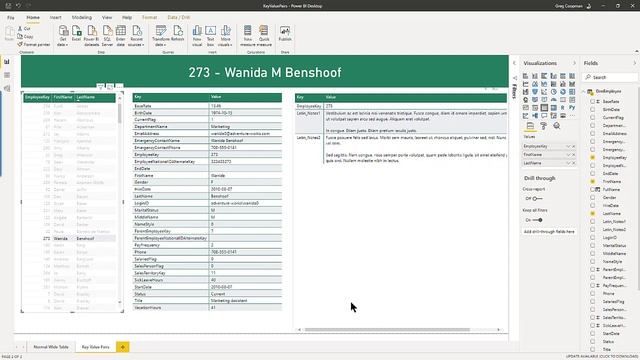
Task: Open the Transform data dropdown
Action: click(x=161, y=36)
